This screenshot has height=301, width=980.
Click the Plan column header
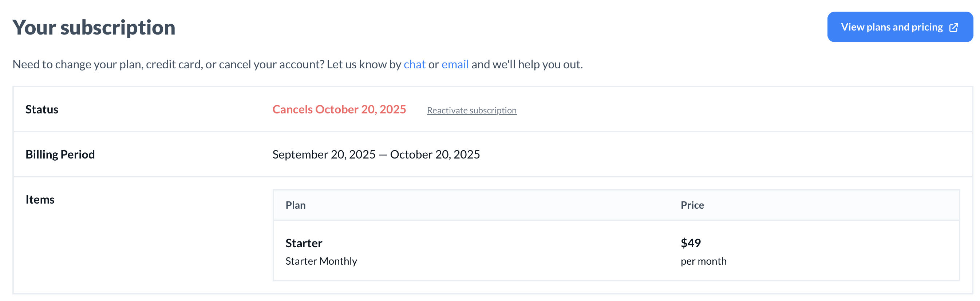[x=296, y=205]
